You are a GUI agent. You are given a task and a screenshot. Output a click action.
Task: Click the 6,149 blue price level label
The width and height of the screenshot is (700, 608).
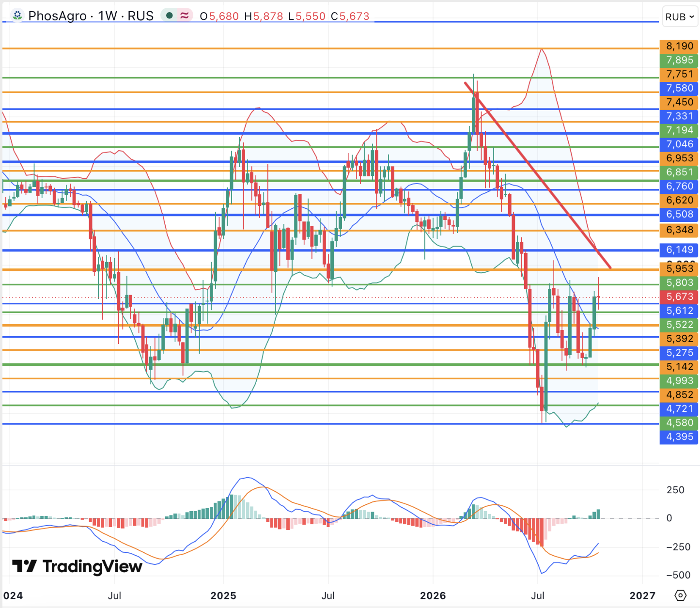coord(679,249)
